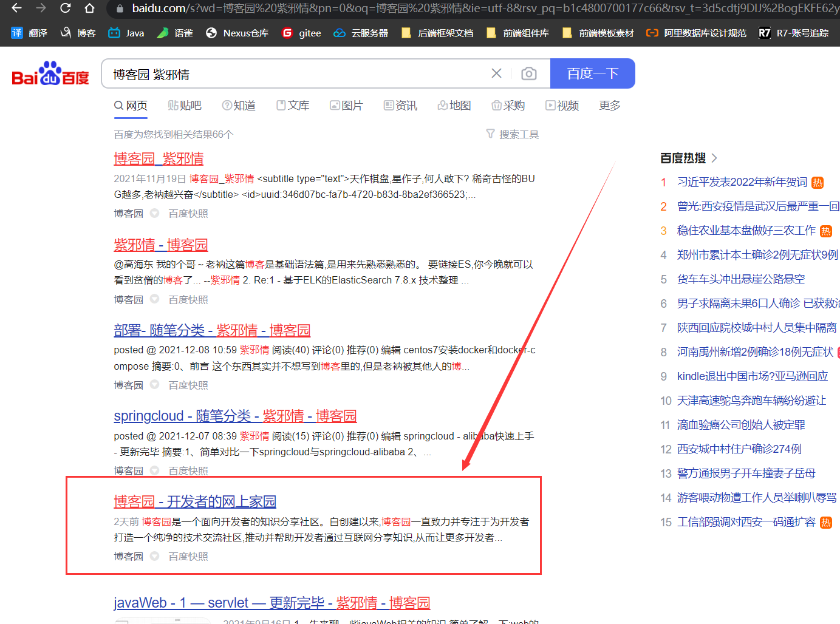This screenshot has height=624, width=840.
Task: Open the 云服务器 bookmark
Action: pos(361,33)
